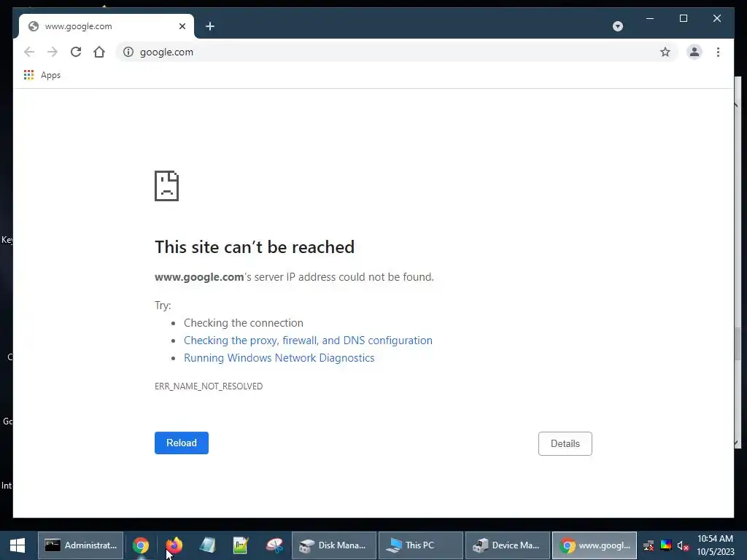The width and height of the screenshot is (747, 560).
Task: Click the muted volume tray icon
Action: [x=683, y=545]
